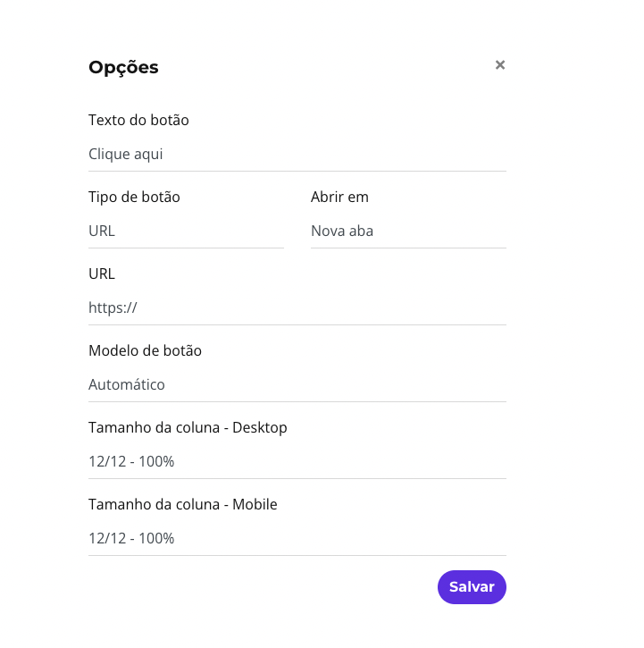Click the Clique aqui placeholder text
Image resolution: width=644 pixels, height=648 pixels.
[x=126, y=154]
